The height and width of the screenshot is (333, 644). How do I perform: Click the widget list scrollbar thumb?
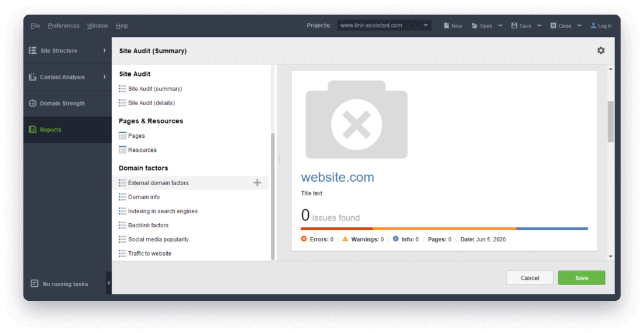coord(273,196)
